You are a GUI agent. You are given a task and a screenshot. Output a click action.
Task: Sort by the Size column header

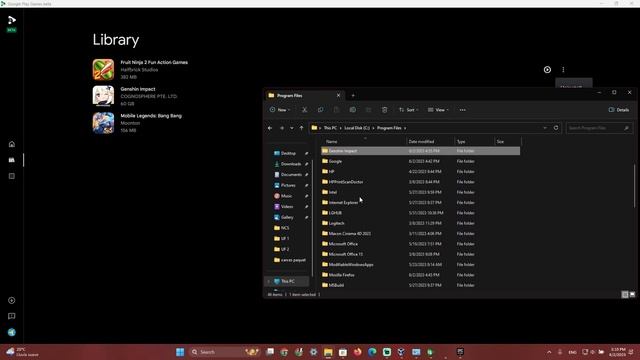508,142
